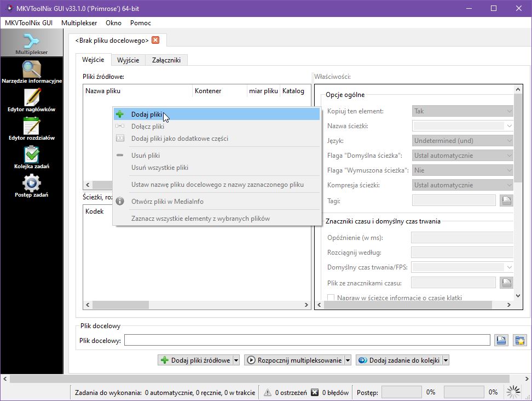Open Edytor nagłówków tool
This screenshot has width=532, height=401.
point(32,100)
